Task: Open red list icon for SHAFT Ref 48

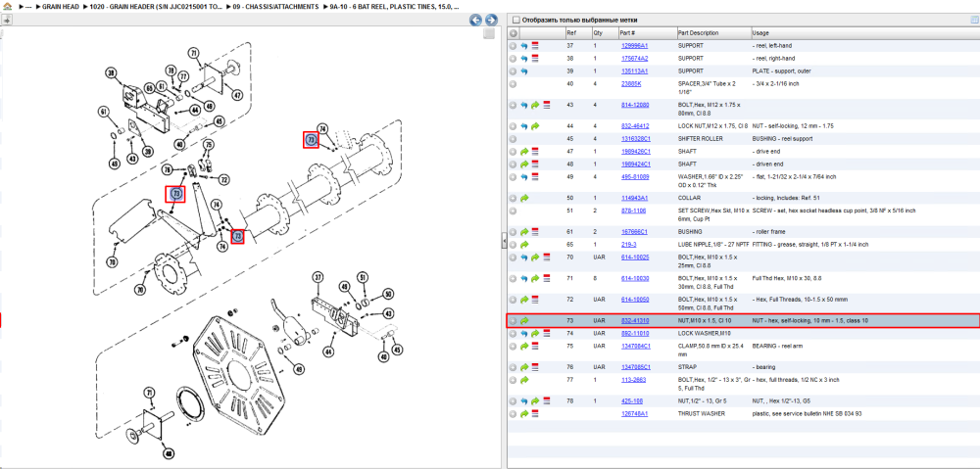Action: coord(535,164)
